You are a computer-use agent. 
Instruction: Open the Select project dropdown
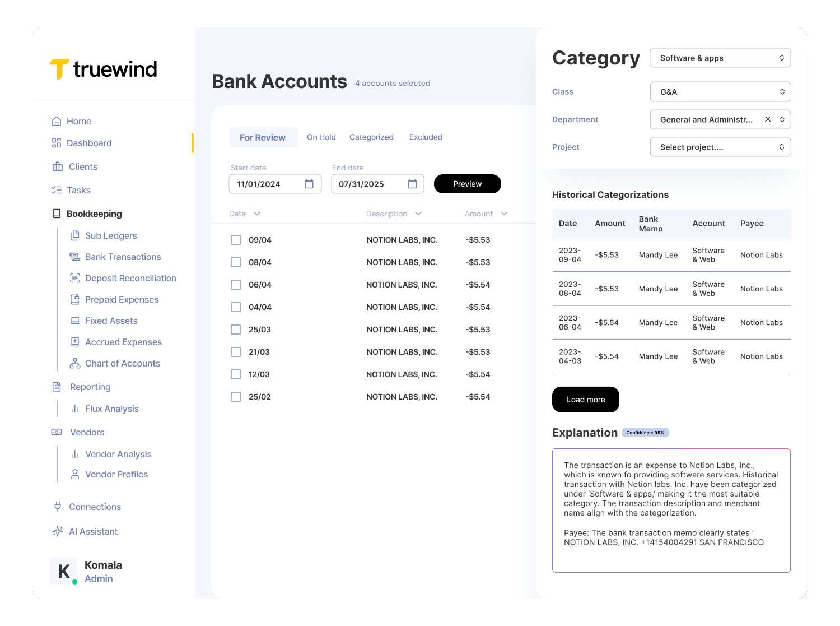pos(720,147)
